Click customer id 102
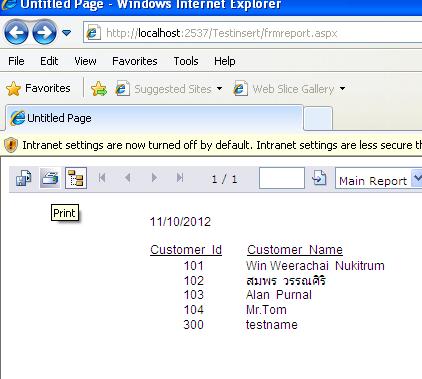The height and width of the screenshot is (379, 422). [x=194, y=281]
